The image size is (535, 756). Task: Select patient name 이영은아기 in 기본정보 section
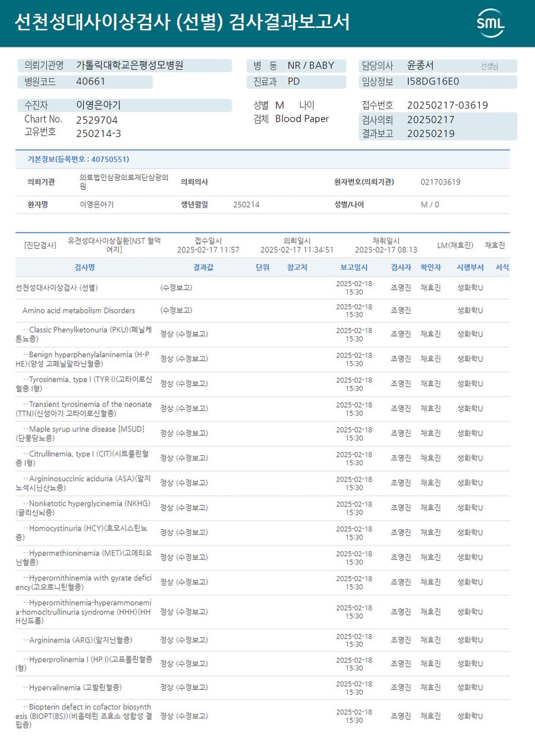(96, 205)
